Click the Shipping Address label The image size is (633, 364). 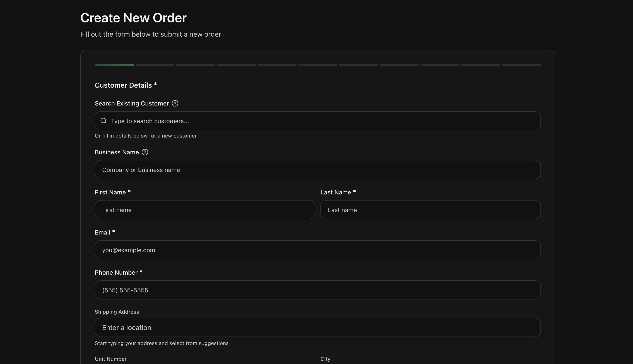(117, 312)
